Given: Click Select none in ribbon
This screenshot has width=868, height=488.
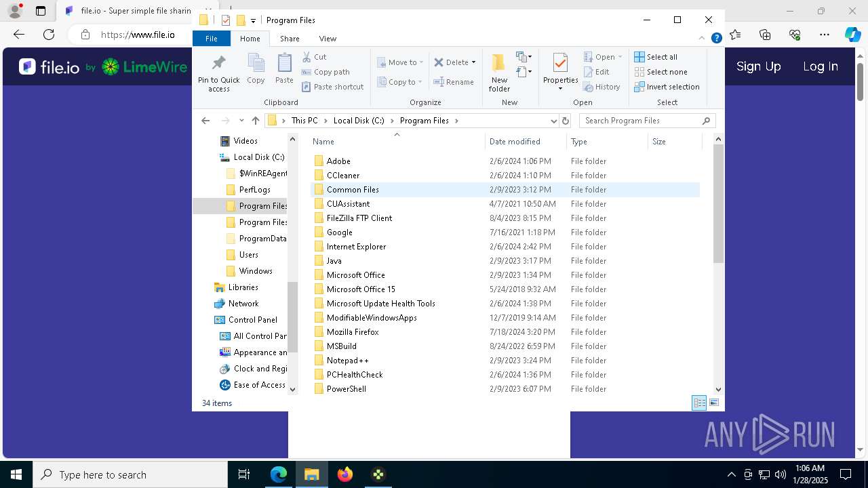Looking at the screenshot, I should 660,72.
